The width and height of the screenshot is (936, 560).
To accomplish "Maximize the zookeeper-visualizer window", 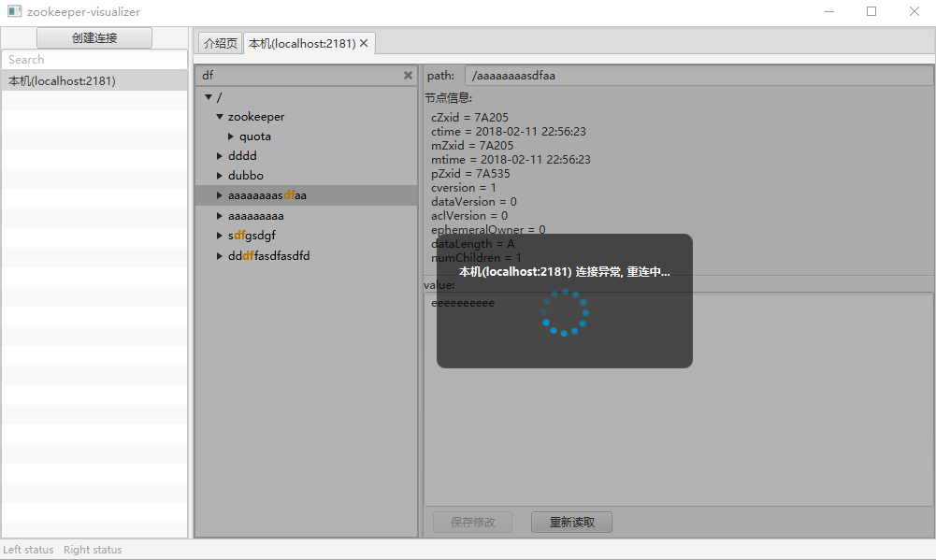I will tap(871, 11).
